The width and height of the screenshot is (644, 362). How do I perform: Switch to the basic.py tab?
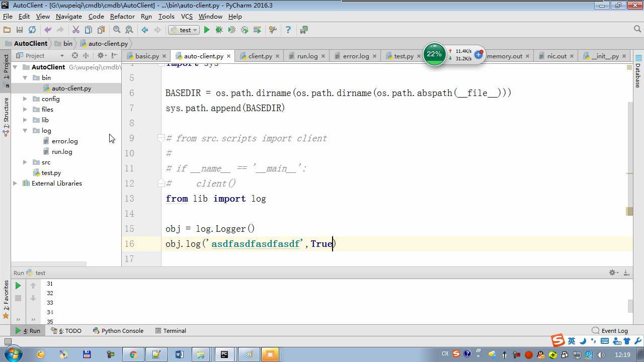coord(147,56)
